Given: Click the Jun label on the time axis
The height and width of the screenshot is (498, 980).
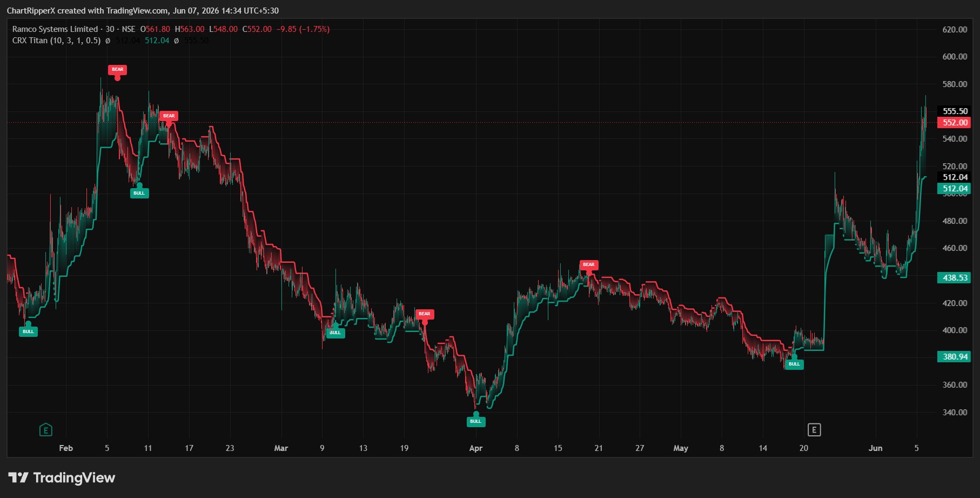Looking at the screenshot, I should pyautogui.click(x=876, y=448).
